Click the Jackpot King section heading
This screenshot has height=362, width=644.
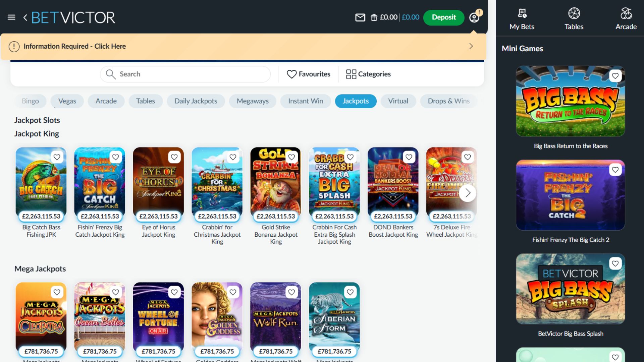click(x=37, y=134)
